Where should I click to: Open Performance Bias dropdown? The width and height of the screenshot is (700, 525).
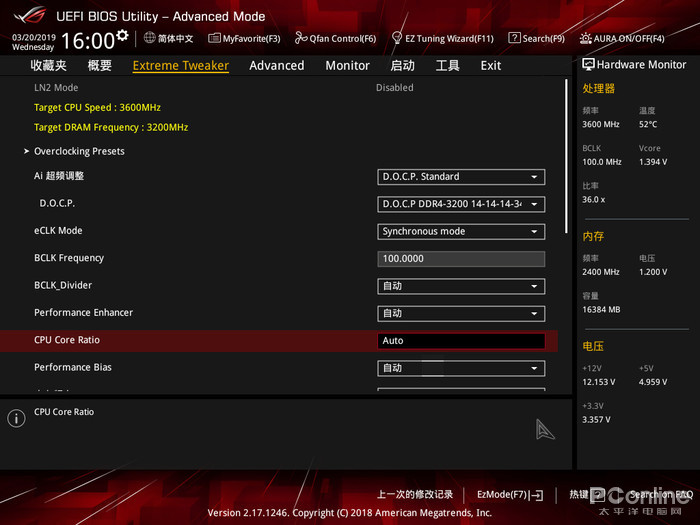461,368
